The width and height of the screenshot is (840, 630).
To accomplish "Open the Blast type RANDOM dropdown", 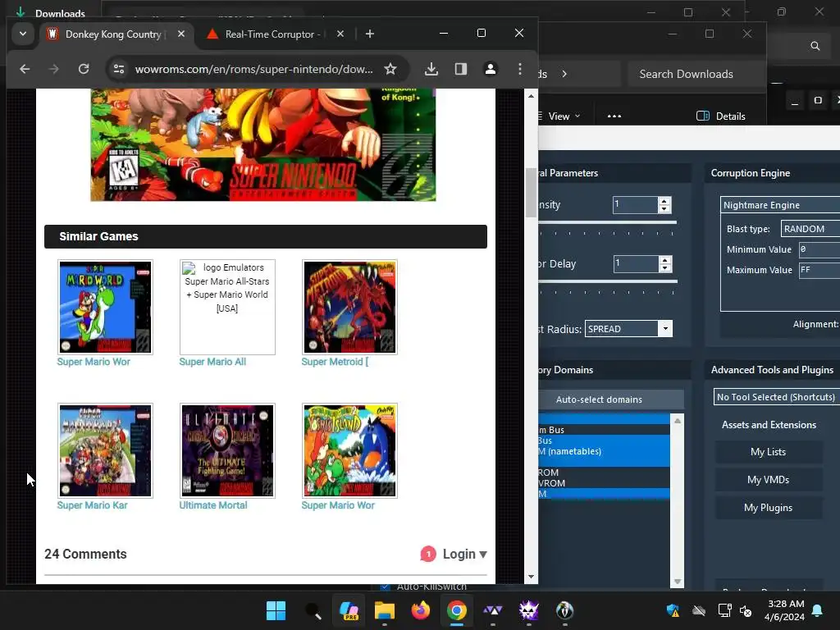I will tap(810, 229).
